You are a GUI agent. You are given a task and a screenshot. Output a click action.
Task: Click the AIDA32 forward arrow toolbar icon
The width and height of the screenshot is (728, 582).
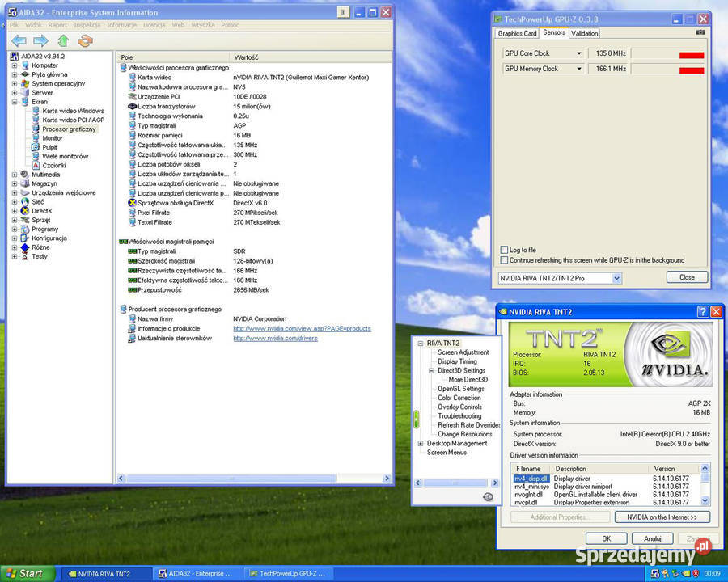41,41
